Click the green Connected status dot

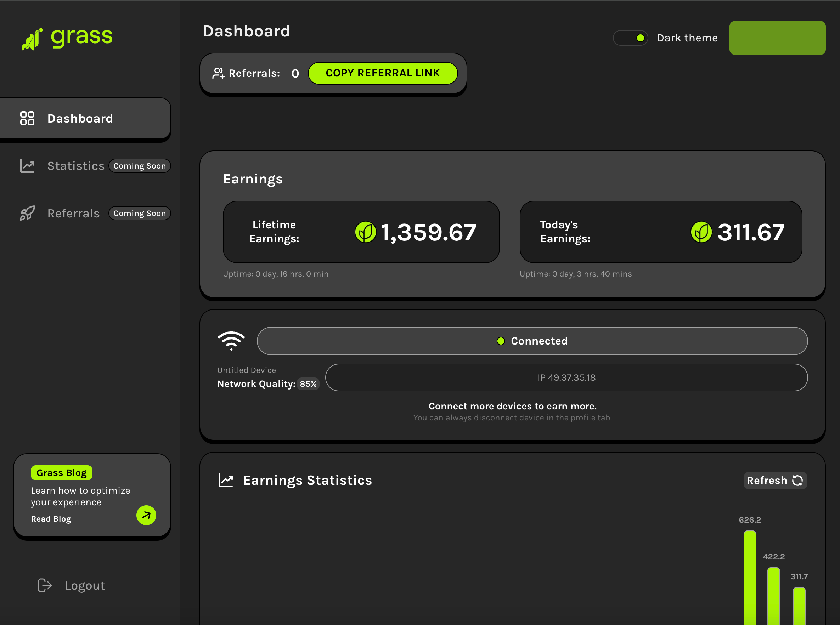501,341
